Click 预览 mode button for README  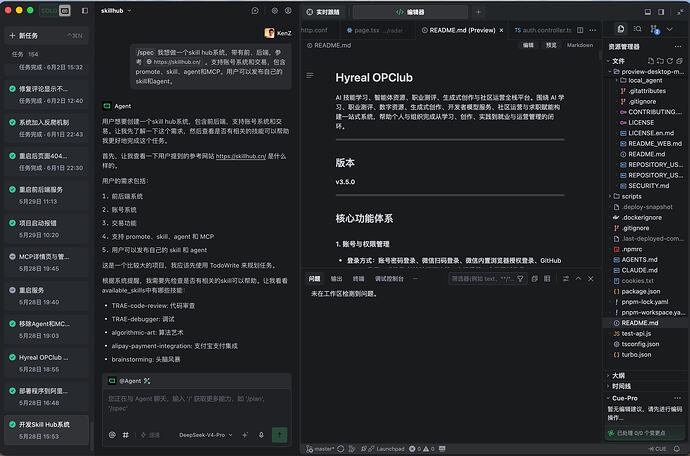pyautogui.click(x=551, y=45)
